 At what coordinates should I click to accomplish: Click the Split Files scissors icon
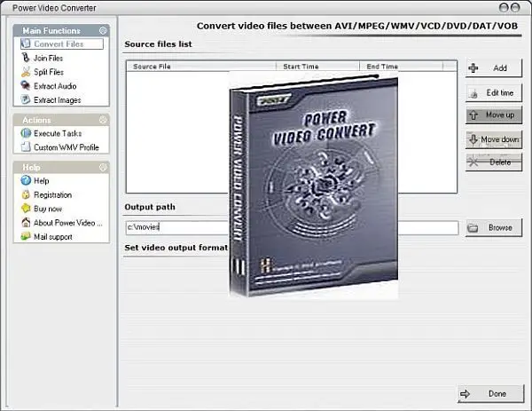(x=26, y=72)
